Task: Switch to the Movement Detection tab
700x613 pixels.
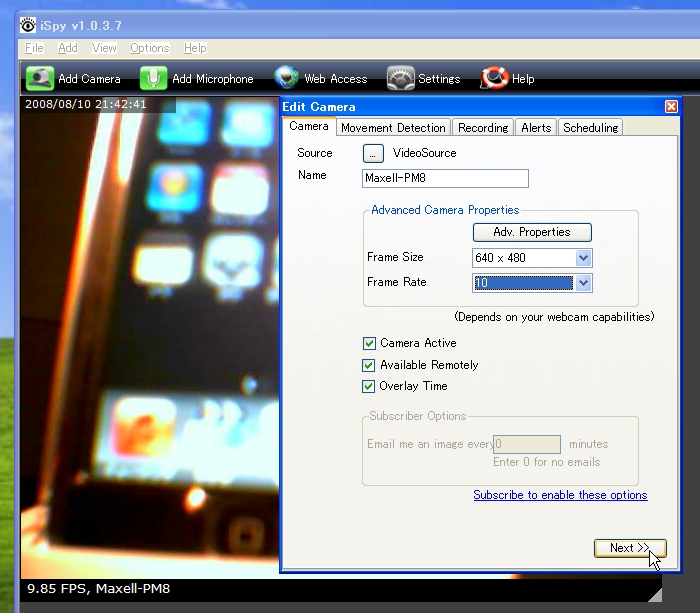Action: [x=393, y=128]
